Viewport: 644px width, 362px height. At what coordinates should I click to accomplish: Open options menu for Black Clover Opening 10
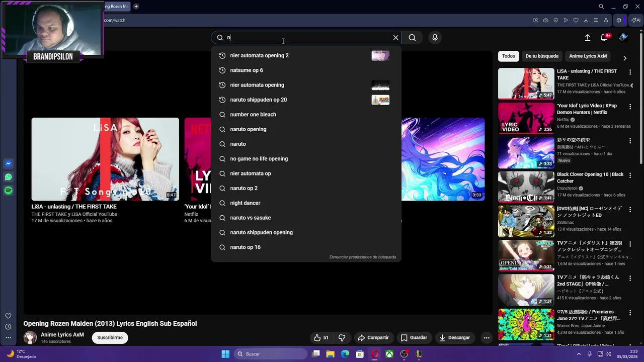[x=630, y=175]
